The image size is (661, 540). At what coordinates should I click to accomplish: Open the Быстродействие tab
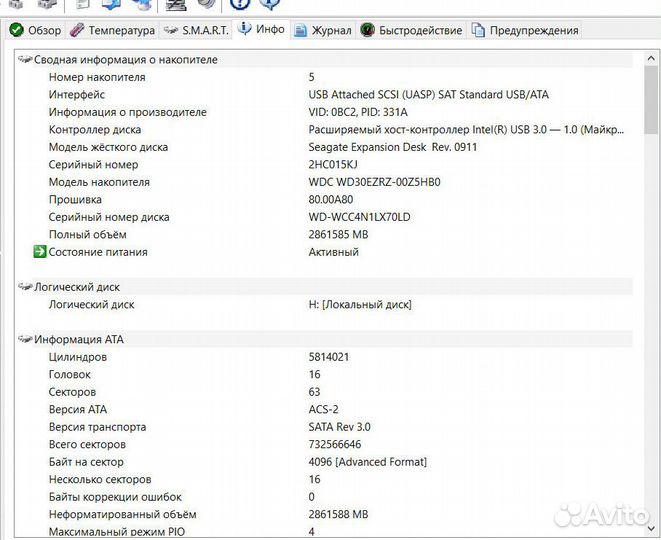click(x=411, y=30)
